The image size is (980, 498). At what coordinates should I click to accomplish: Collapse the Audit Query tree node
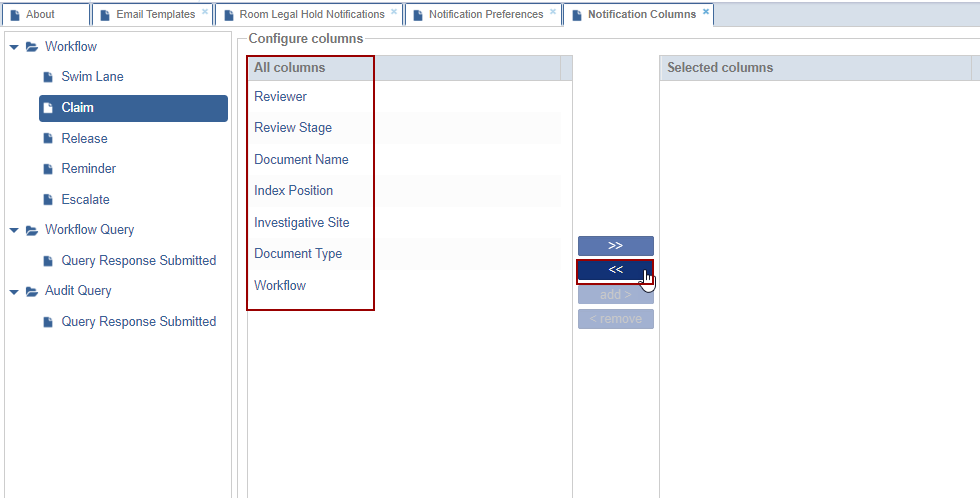pyautogui.click(x=14, y=291)
